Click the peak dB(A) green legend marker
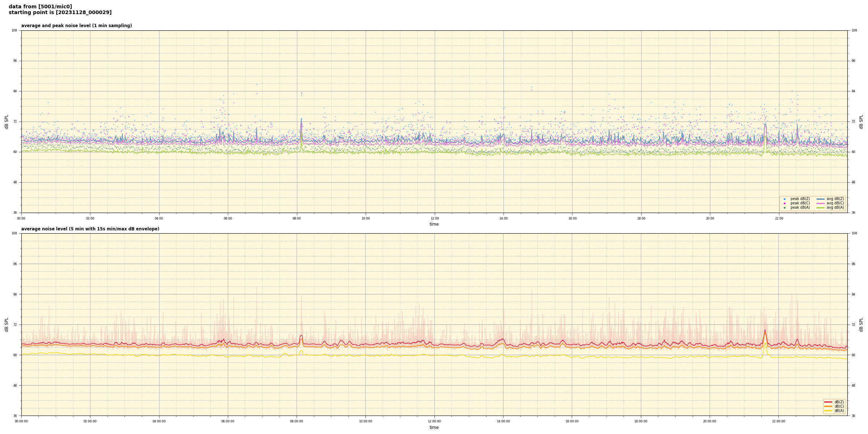Viewport: 868px width, 434px height. point(784,208)
